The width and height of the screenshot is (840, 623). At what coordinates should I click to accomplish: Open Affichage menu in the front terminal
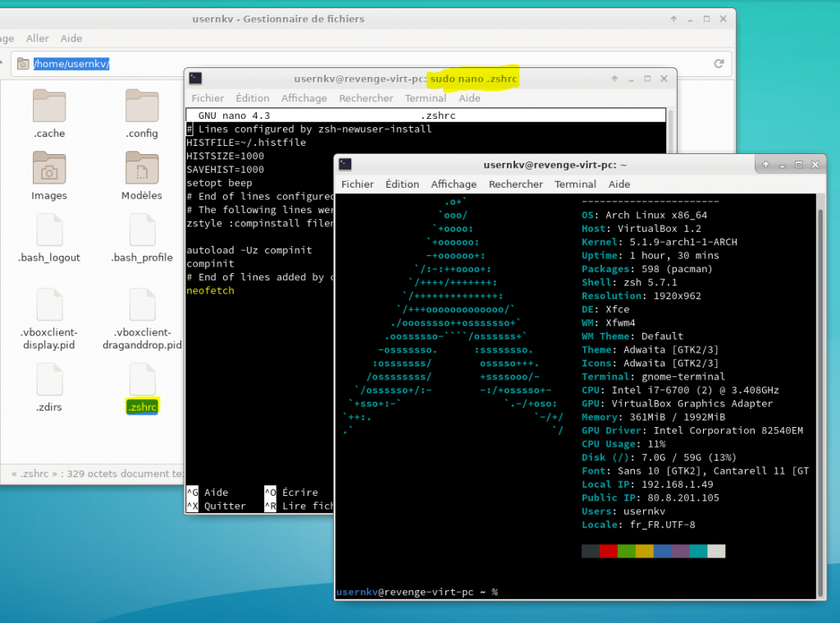point(454,184)
